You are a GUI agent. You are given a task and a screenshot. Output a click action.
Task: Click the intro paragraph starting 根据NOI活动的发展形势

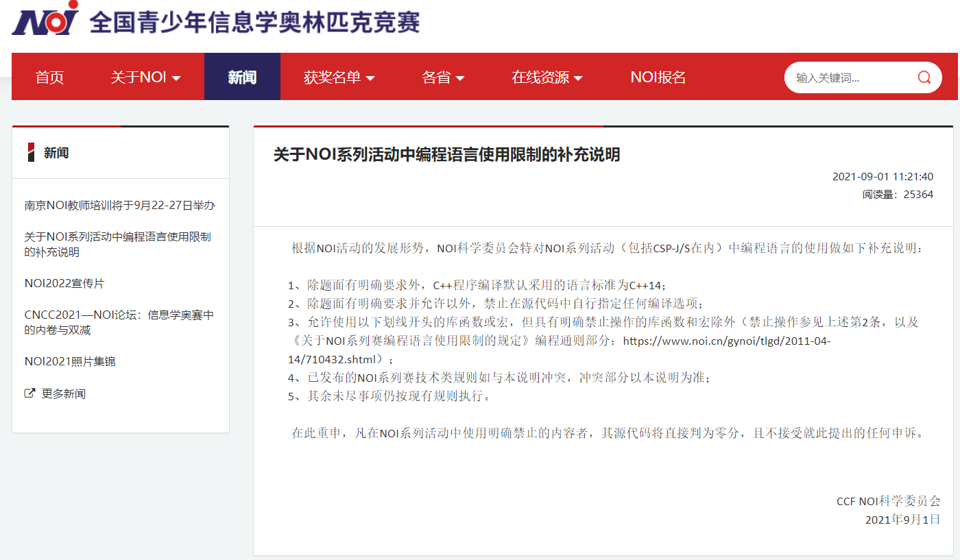point(608,247)
